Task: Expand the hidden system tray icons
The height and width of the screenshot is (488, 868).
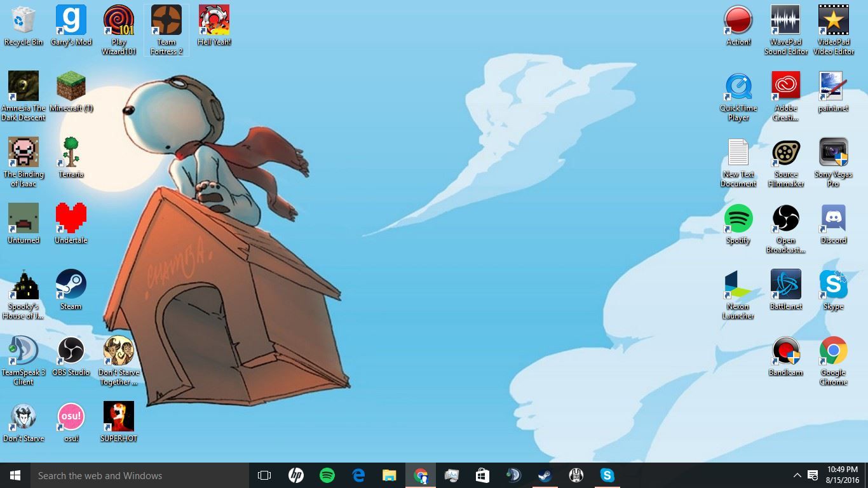Action: point(797,475)
